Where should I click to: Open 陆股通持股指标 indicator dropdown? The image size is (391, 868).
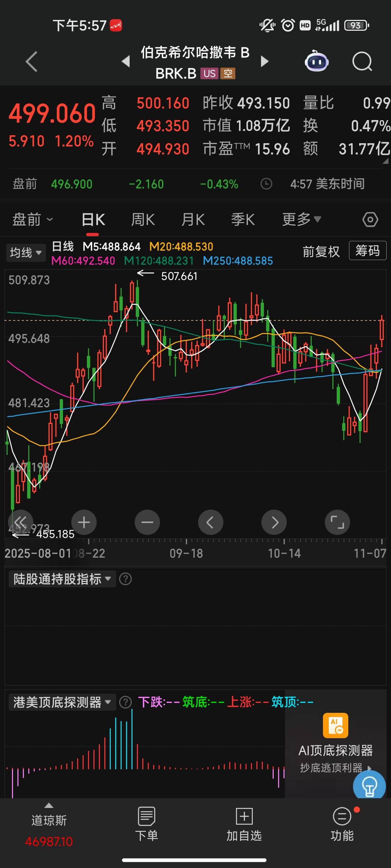point(62,579)
